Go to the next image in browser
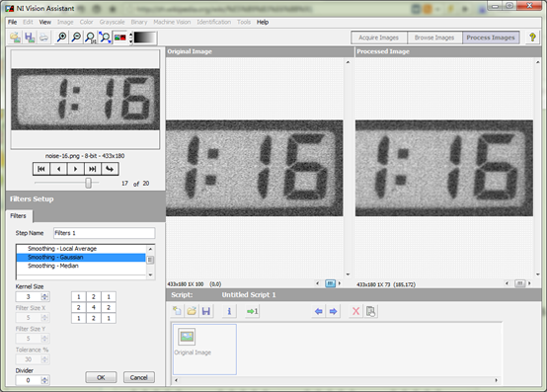Screen dimensions: 547x392 76,169
